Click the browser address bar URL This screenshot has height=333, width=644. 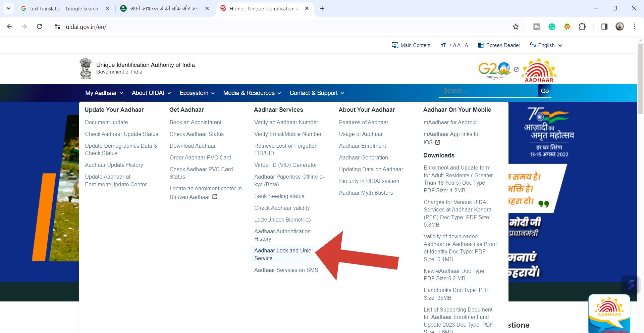(x=86, y=27)
